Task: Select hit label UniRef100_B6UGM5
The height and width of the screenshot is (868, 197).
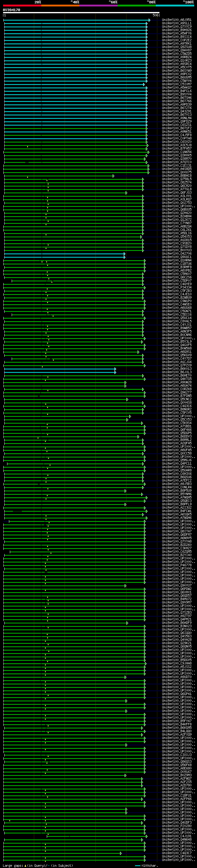Action: [x=177, y=78]
